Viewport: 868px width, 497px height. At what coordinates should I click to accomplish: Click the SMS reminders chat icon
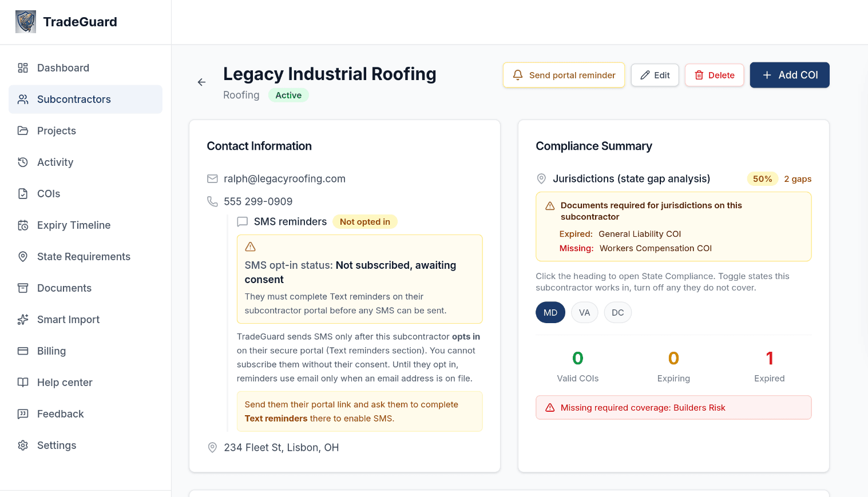coord(243,222)
